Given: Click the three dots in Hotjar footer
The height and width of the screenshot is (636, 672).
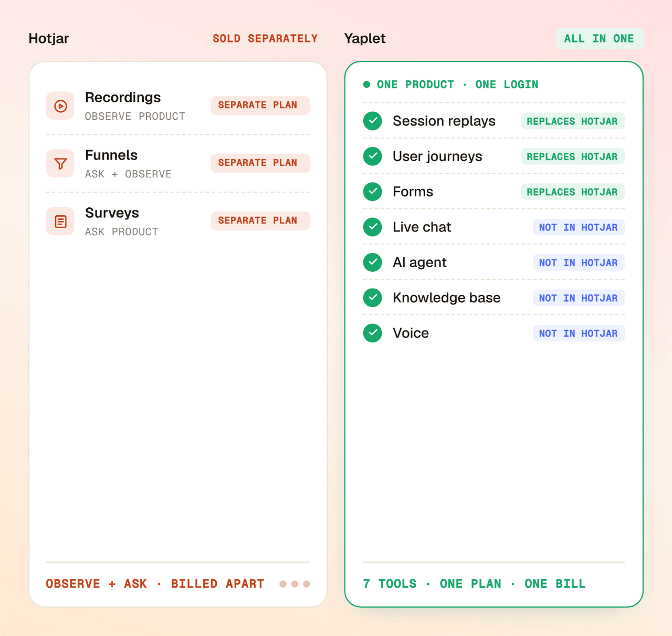Looking at the screenshot, I should tap(295, 584).
